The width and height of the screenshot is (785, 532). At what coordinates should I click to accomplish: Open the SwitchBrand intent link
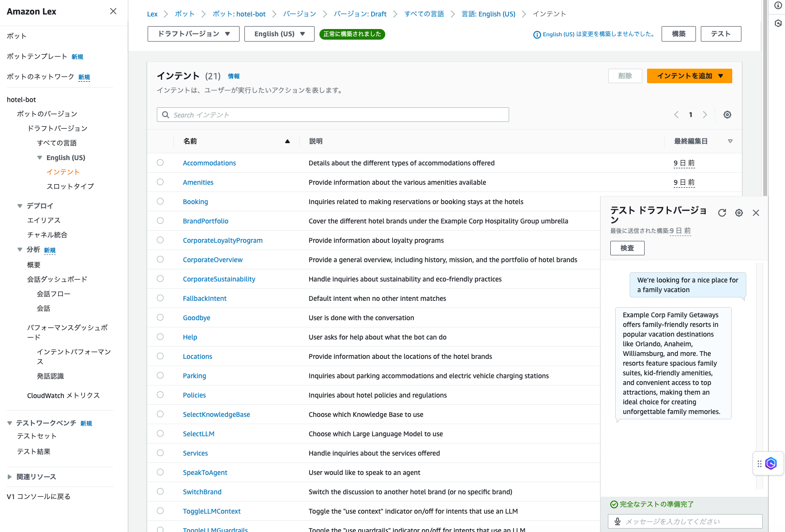202,492
